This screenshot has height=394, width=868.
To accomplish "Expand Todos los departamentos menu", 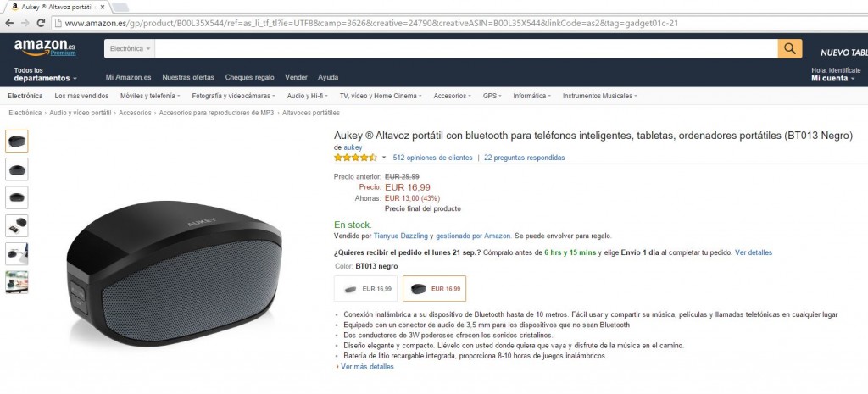I will point(45,75).
